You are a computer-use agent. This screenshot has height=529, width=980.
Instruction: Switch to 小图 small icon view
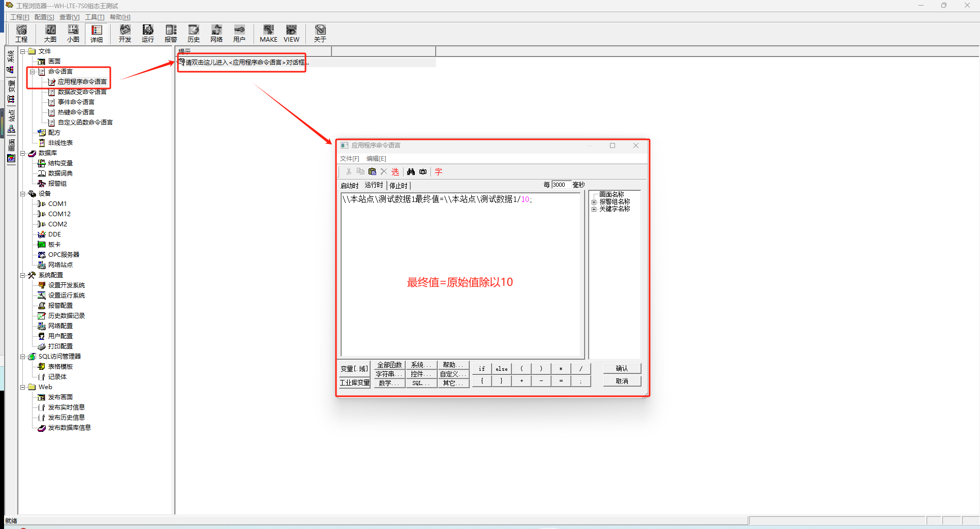point(73,33)
